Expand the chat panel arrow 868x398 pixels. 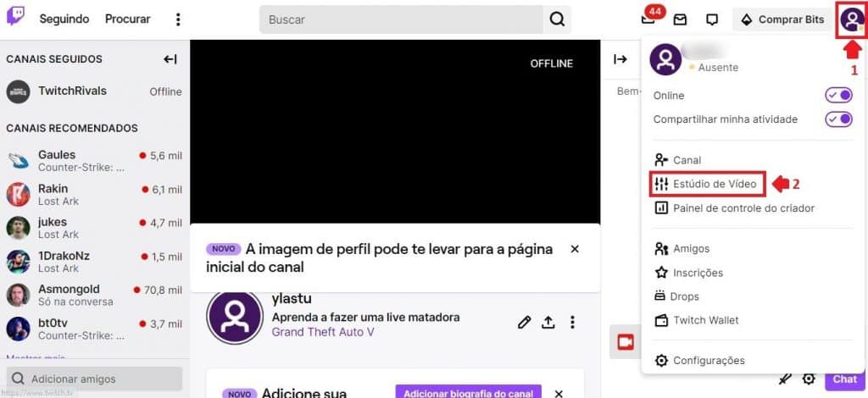(x=620, y=59)
